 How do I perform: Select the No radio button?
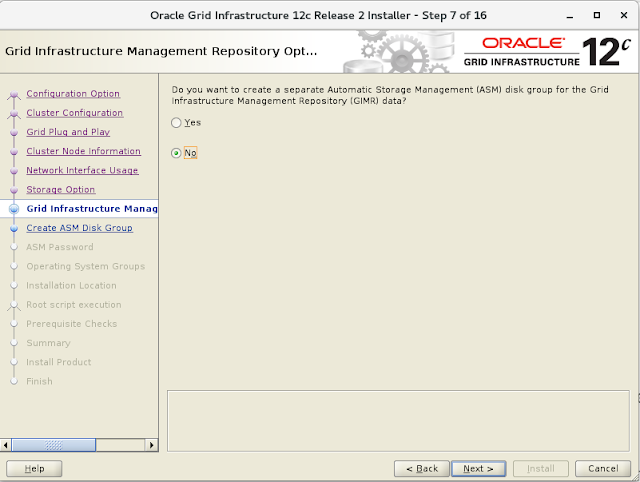pyautogui.click(x=176, y=153)
